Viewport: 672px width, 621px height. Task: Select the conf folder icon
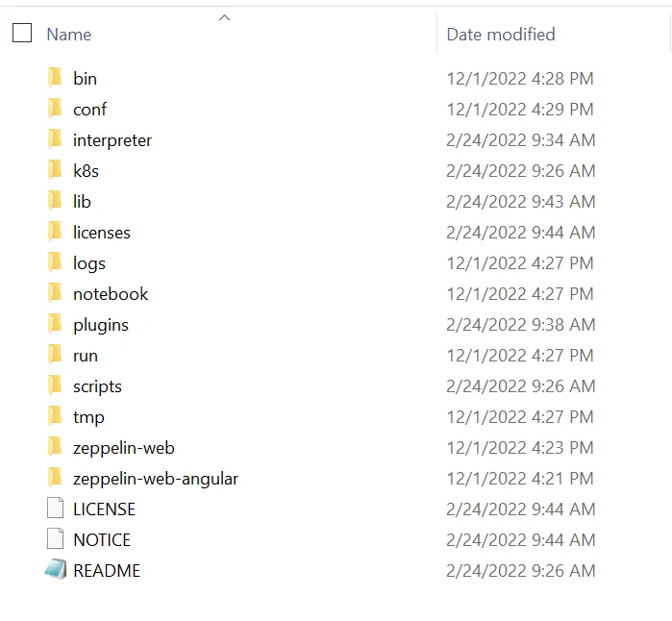coord(56,109)
